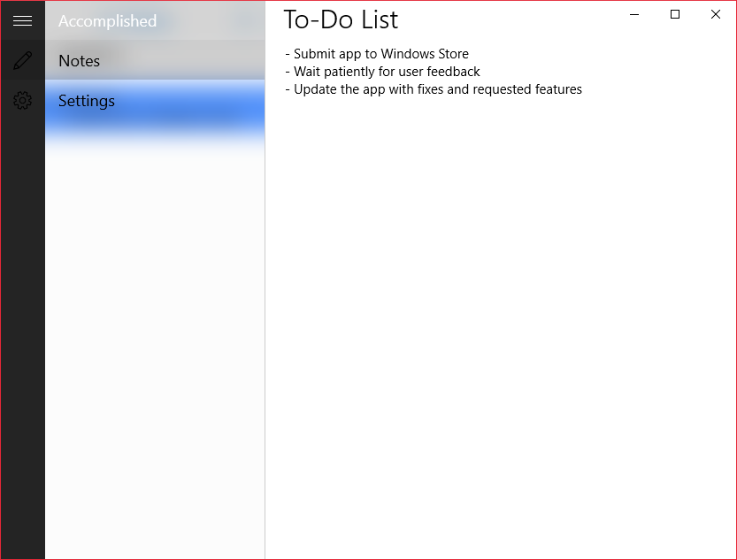
Task: Click the To-Do List note title
Action: pyautogui.click(x=341, y=19)
